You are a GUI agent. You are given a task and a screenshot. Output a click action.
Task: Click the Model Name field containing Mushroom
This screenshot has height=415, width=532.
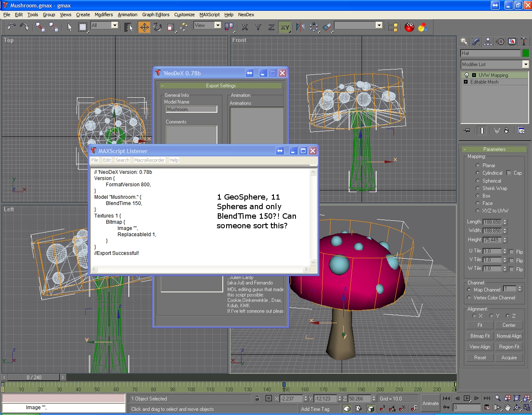click(x=191, y=109)
